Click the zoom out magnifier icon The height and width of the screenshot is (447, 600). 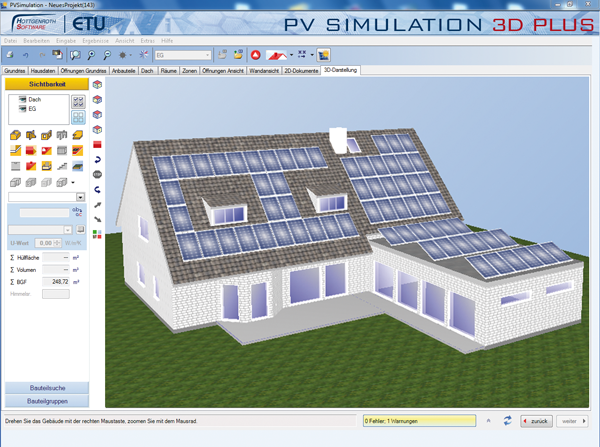(x=107, y=55)
